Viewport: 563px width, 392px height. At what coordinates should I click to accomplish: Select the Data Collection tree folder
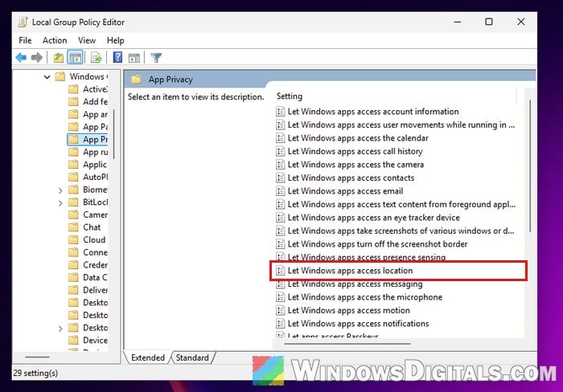click(88, 277)
